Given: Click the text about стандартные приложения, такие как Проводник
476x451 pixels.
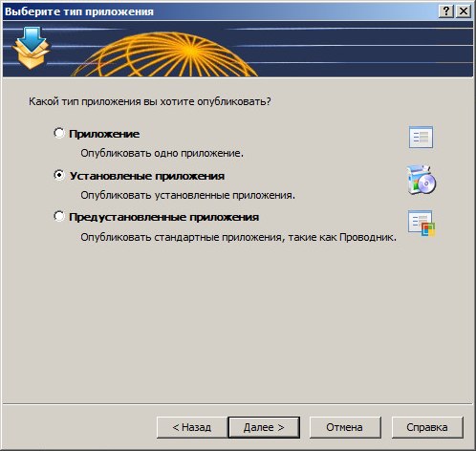Looking at the screenshot, I should [238, 237].
